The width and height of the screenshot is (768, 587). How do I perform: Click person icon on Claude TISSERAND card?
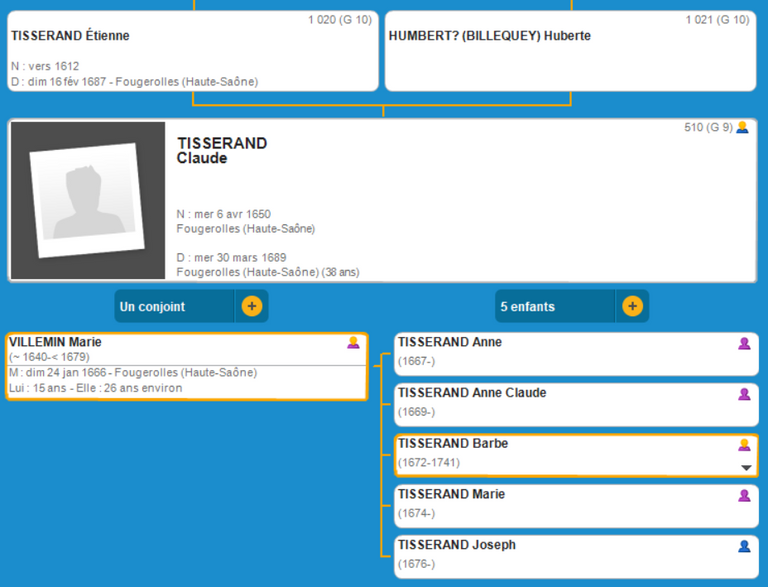click(742, 128)
